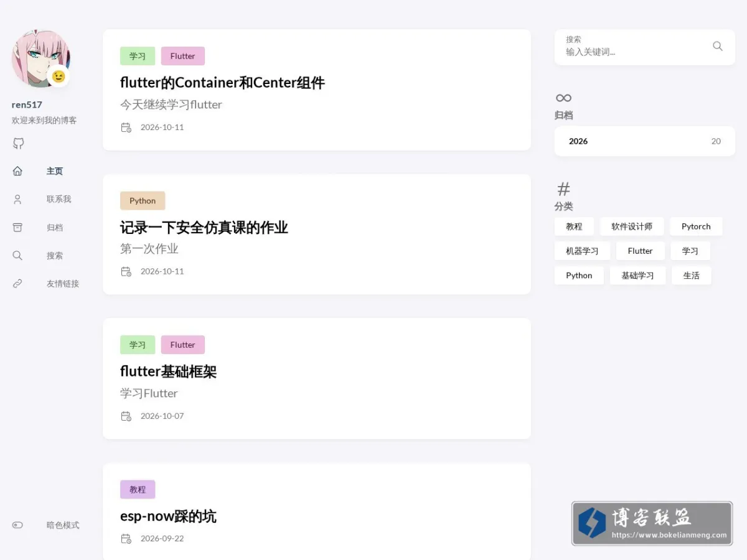
Task: Click the infinity icon above 归档
Action: pyautogui.click(x=563, y=98)
